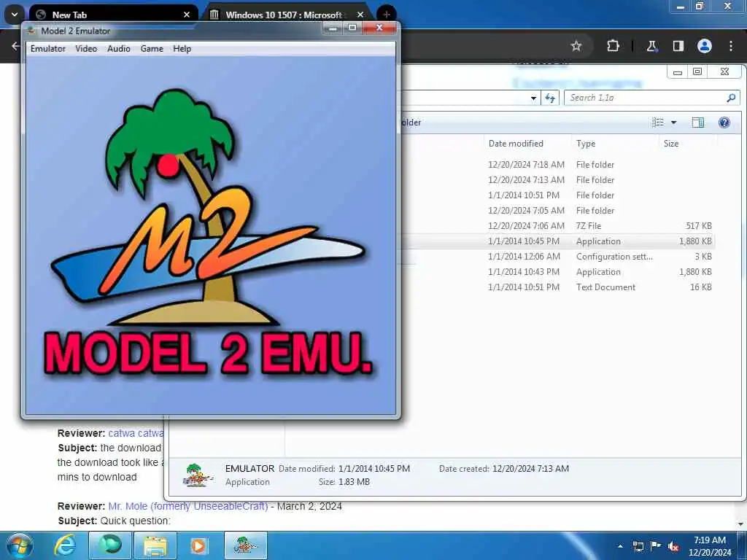Open the Chrome three-dot menu
Image resolution: width=747 pixels, height=560 pixels.
pos(731,46)
